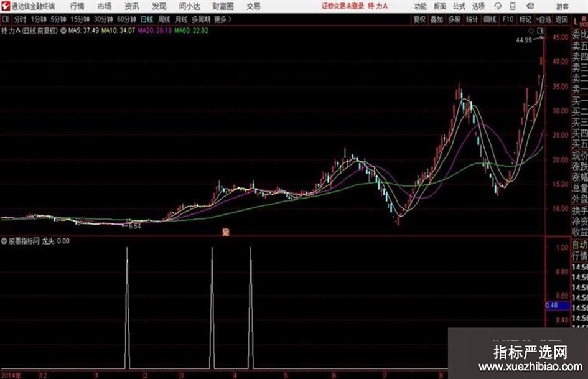Open the mobile phone icon
This screenshot has width=588, height=379.
pos(513,6)
